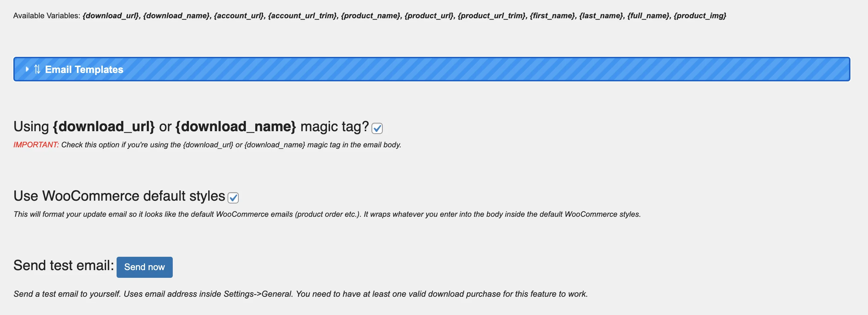Uncheck Use WooCommerce default styles checkbox
Image resolution: width=868 pixels, height=315 pixels.
233,198
